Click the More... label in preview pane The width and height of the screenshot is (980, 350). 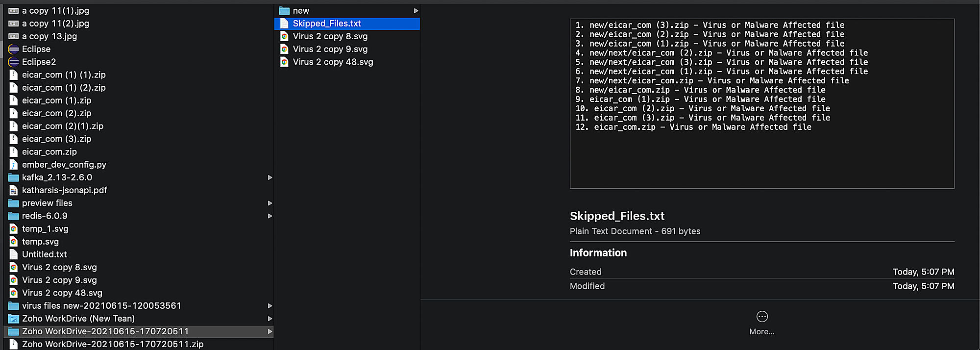762,332
